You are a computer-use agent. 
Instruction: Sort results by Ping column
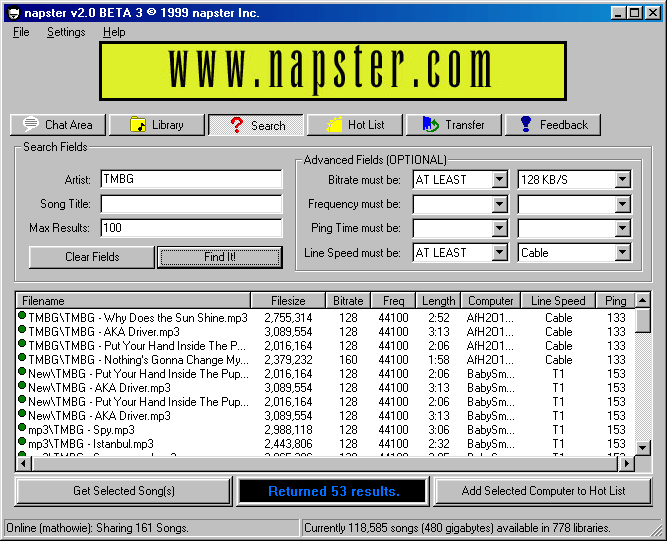coord(615,301)
